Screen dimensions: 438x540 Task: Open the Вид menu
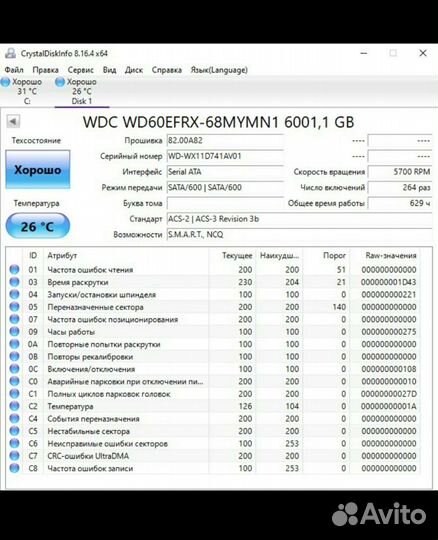pos(110,70)
